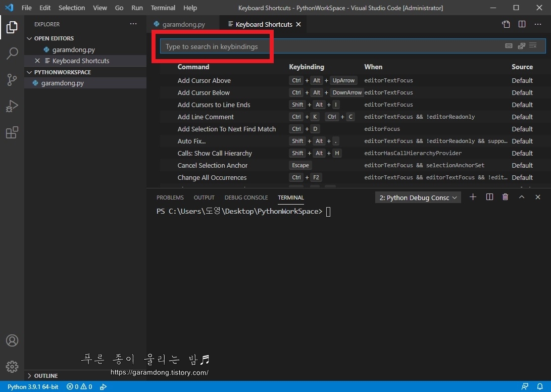Select Add Selection To Next Find Match row
Image resolution: width=551 pixels, height=392 pixels.
pyautogui.click(x=353, y=129)
